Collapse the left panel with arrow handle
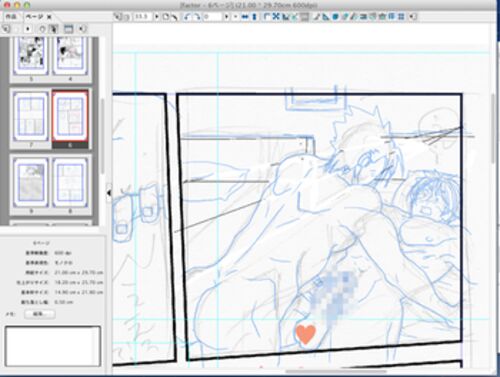The width and height of the screenshot is (500, 377). [109, 193]
